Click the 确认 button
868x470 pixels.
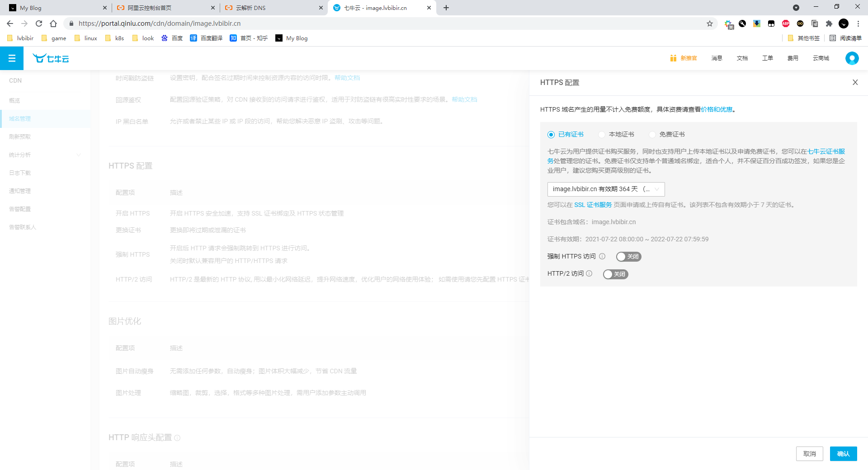(x=843, y=454)
